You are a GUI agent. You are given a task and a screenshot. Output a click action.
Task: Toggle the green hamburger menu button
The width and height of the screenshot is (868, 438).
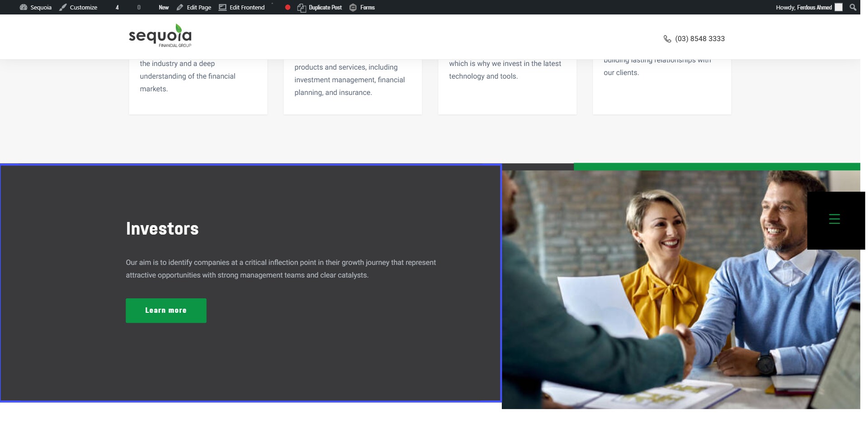(834, 219)
